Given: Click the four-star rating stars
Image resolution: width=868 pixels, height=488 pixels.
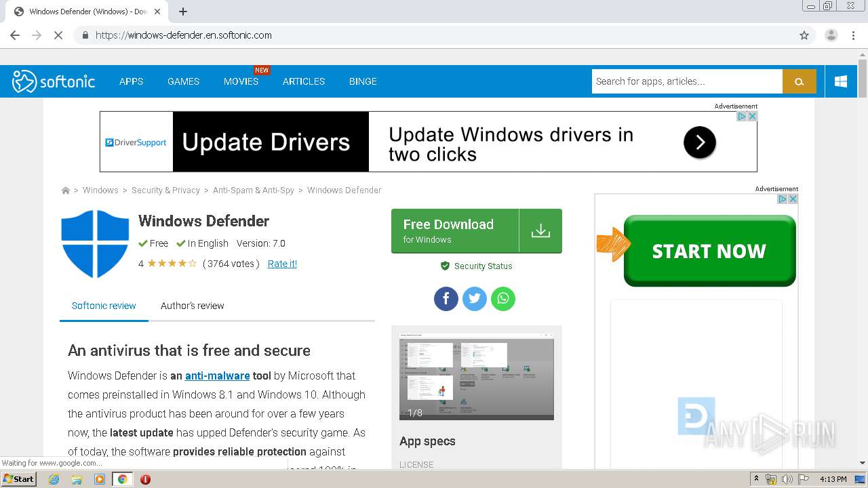Looking at the screenshot, I should (x=172, y=264).
